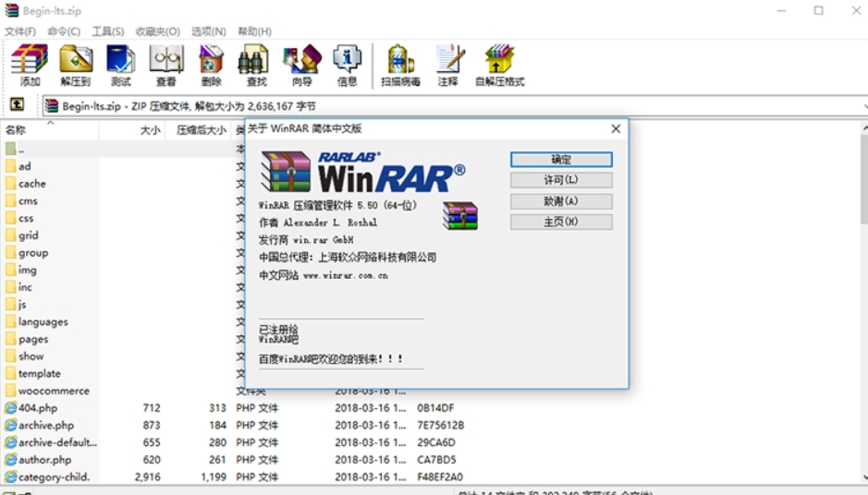Open the Tools (工具) menu
This screenshot has height=495, width=868.
(x=108, y=31)
